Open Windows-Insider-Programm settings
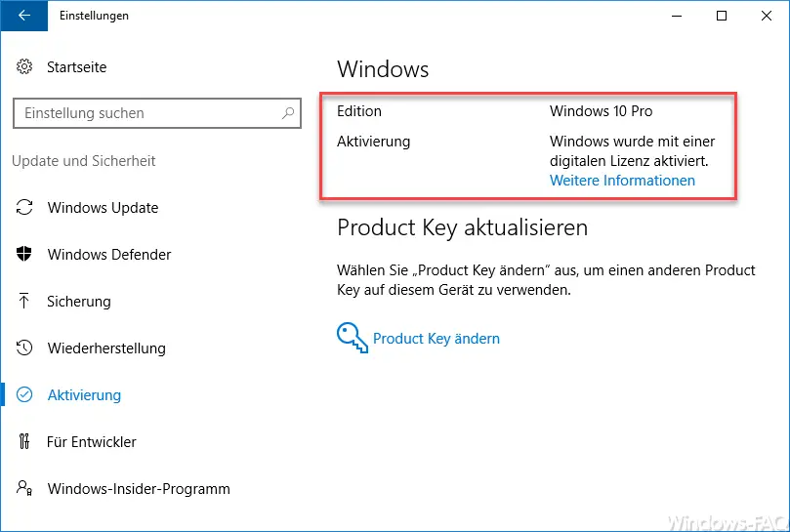This screenshot has height=532, width=790. point(139,489)
